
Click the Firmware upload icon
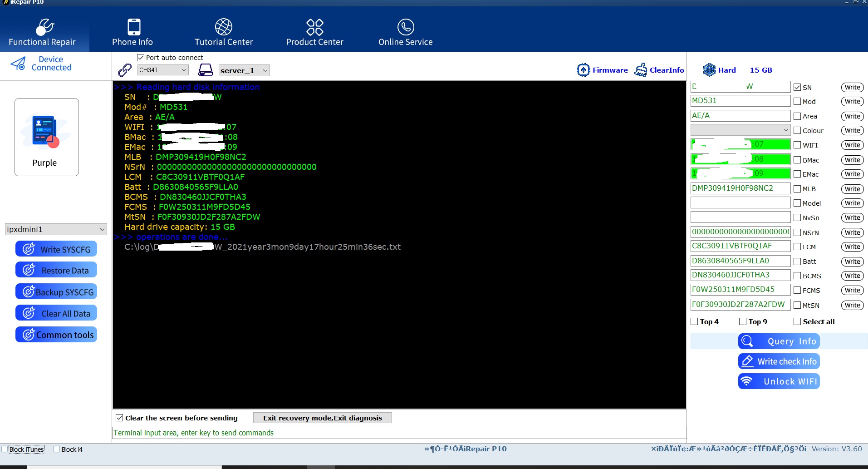point(583,70)
